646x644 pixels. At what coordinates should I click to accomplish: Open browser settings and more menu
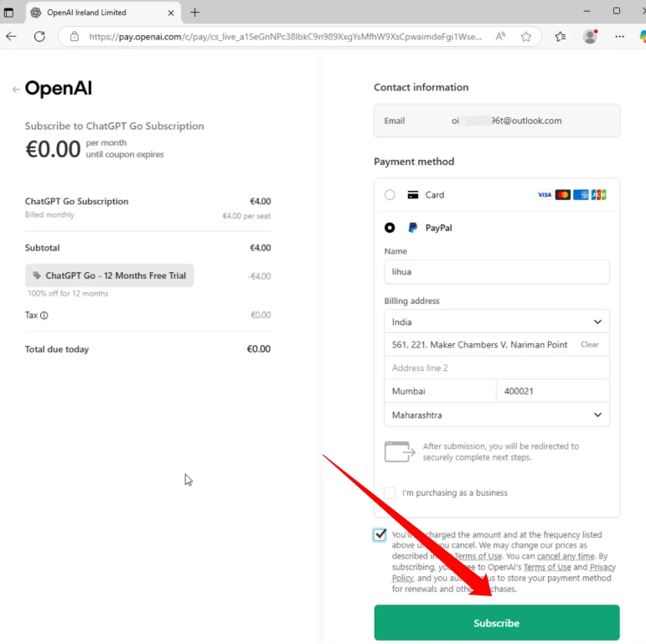point(620,37)
